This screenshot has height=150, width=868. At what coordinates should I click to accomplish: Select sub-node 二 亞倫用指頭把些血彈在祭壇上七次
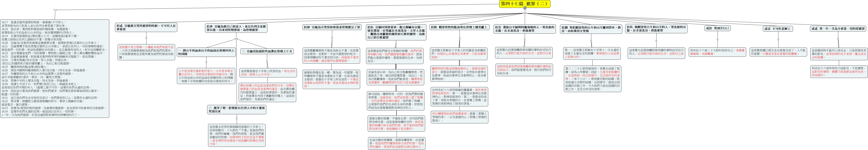[x=267, y=51]
